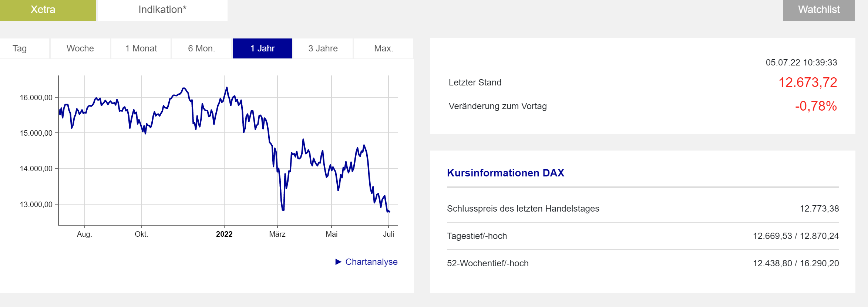The image size is (868, 307).
Task: Show the Max. chart range
Action: tap(383, 48)
